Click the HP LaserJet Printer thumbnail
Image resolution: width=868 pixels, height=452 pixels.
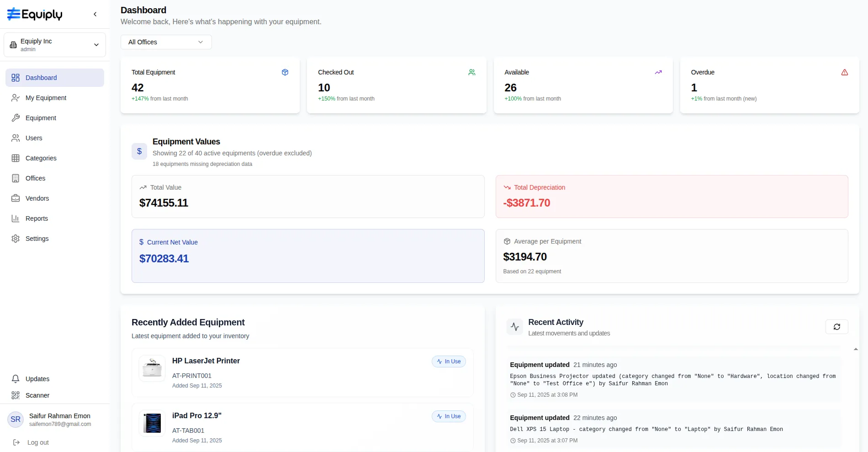click(152, 368)
